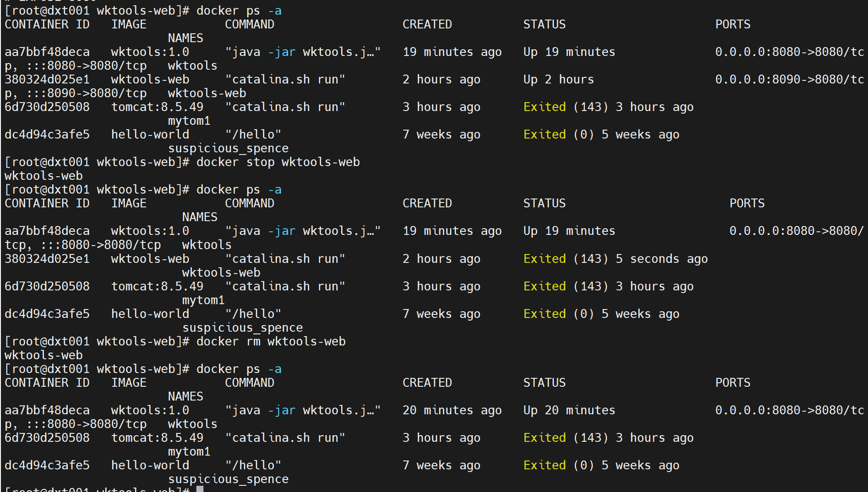Click the terminal cursor block at the bottom prompt
Viewport: 868px width, 492px height.
[200, 488]
